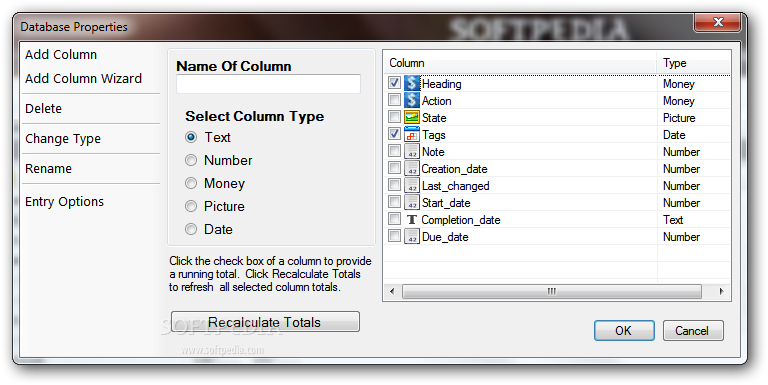Check the Completion_date column checkbox
This screenshot has height=385, width=768.
point(394,218)
